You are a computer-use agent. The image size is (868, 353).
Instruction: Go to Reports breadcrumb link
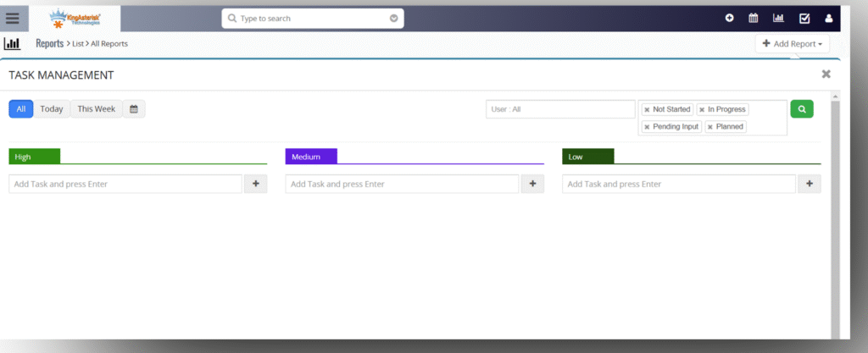[x=50, y=44]
